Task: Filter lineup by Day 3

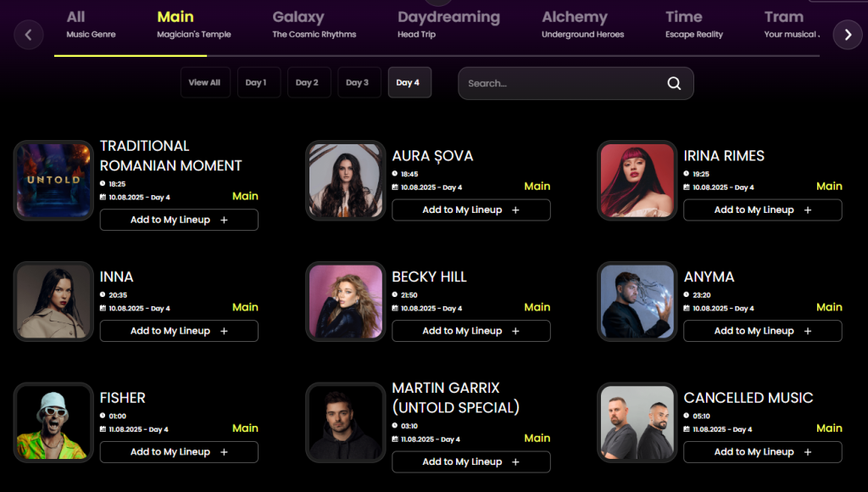Action: coord(359,82)
